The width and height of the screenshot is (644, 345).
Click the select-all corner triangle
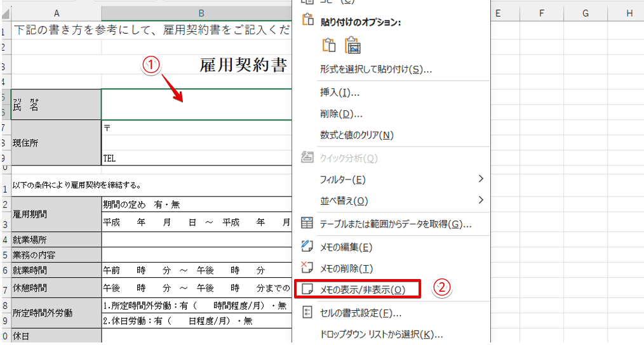pyautogui.click(x=6, y=15)
